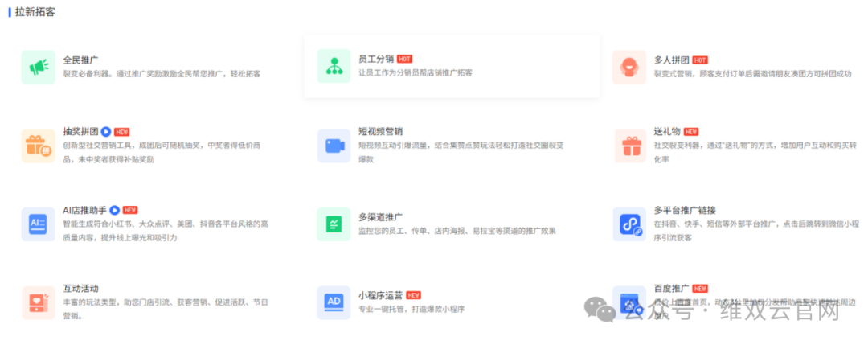Play the video beside 抽奖拼团 title
The height and width of the screenshot is (345, 868).
(x=106, y=132)
